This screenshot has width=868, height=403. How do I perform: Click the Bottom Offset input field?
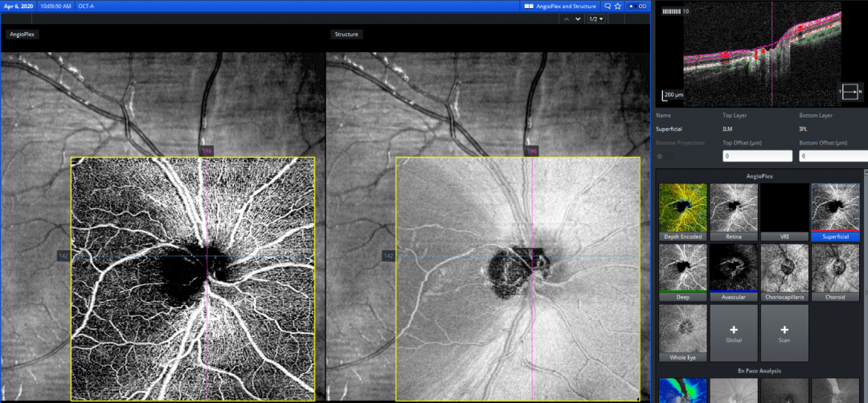(x=833, y=156)
